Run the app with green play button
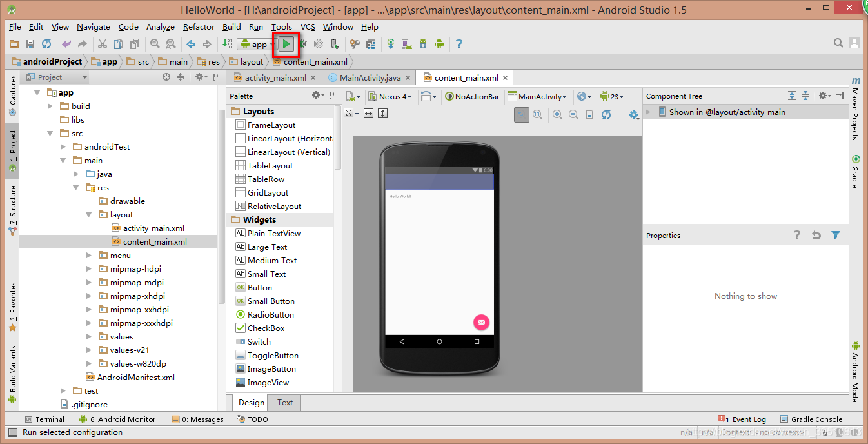This screenshot has width=868, height=444. pos(286,44)
